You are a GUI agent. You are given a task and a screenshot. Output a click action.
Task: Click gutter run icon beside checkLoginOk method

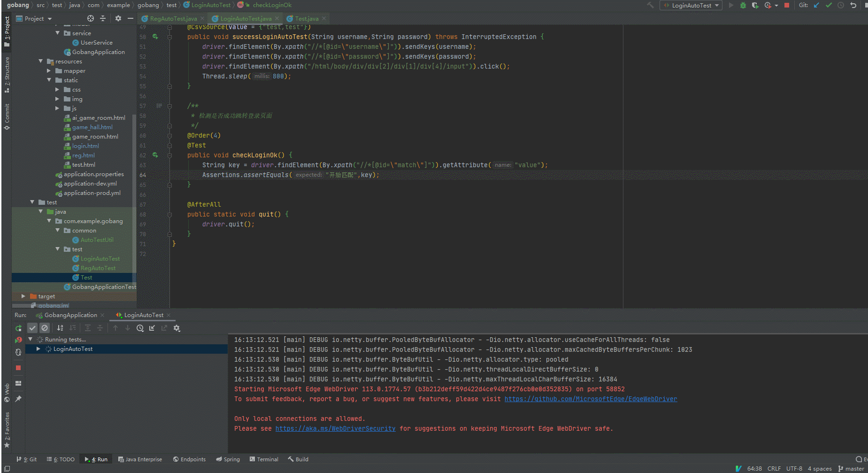155,155
